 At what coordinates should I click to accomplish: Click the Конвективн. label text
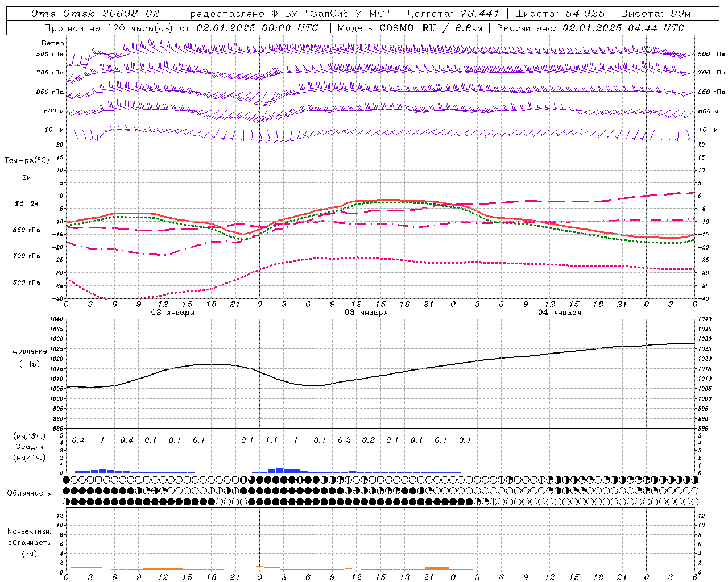click(29, 531)
